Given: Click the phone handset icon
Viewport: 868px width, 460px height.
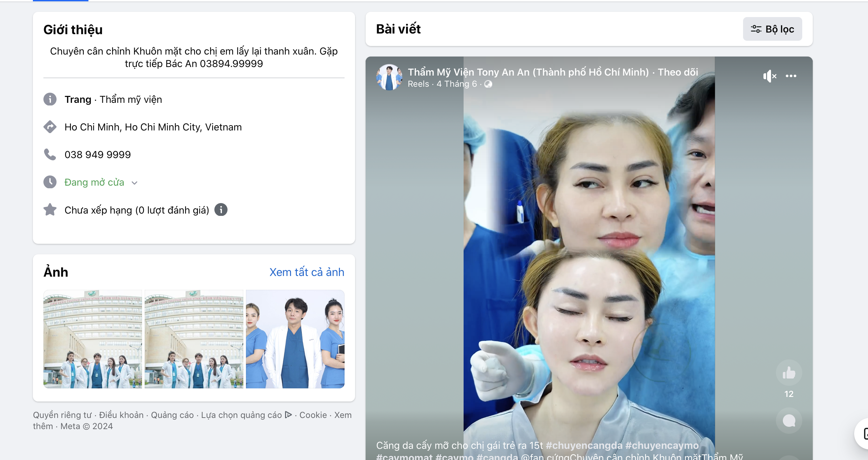Looking at the screenshot, I should pyautogui.click(x=50, y=154).
